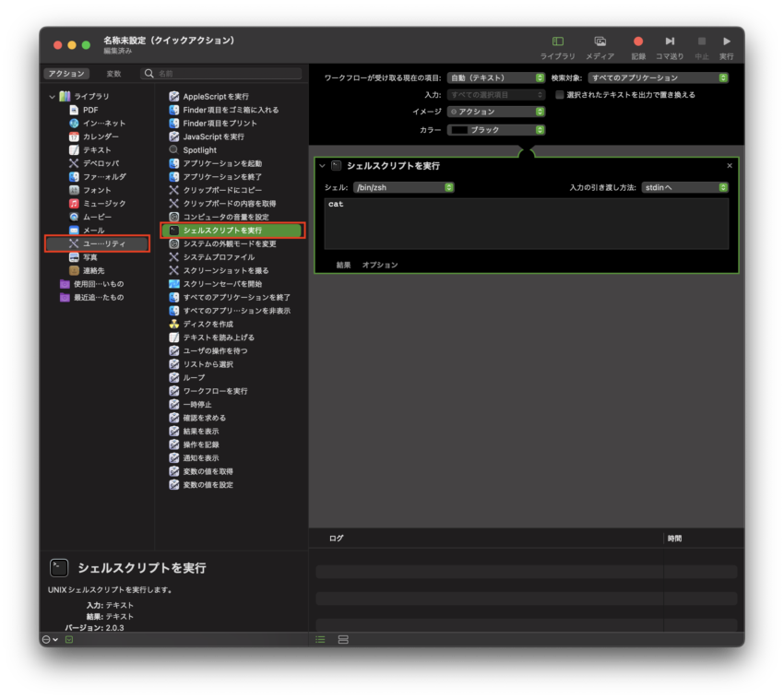The height and width of the screenshot is (699, 784).
Task: Collapse the ライブラリ tree chevron
Action: tap(52, 96)
